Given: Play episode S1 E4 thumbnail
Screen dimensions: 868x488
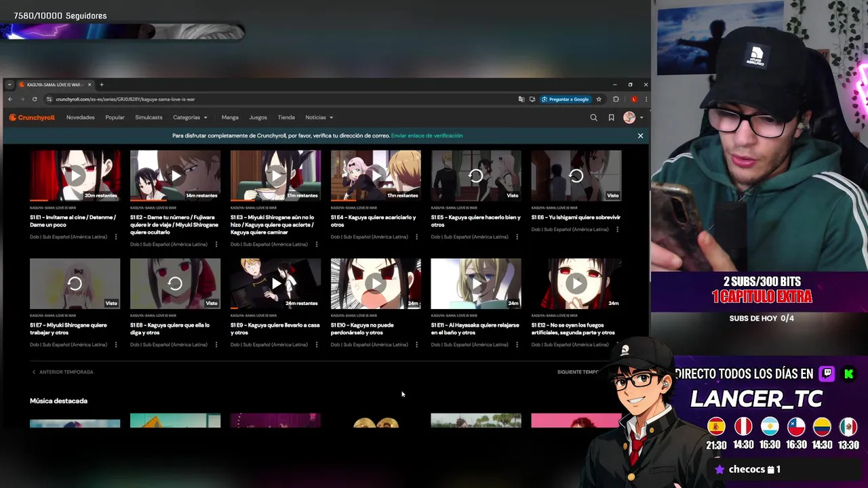Looking at the screenshot, I should pyautogui.click(x=376, y=176).
